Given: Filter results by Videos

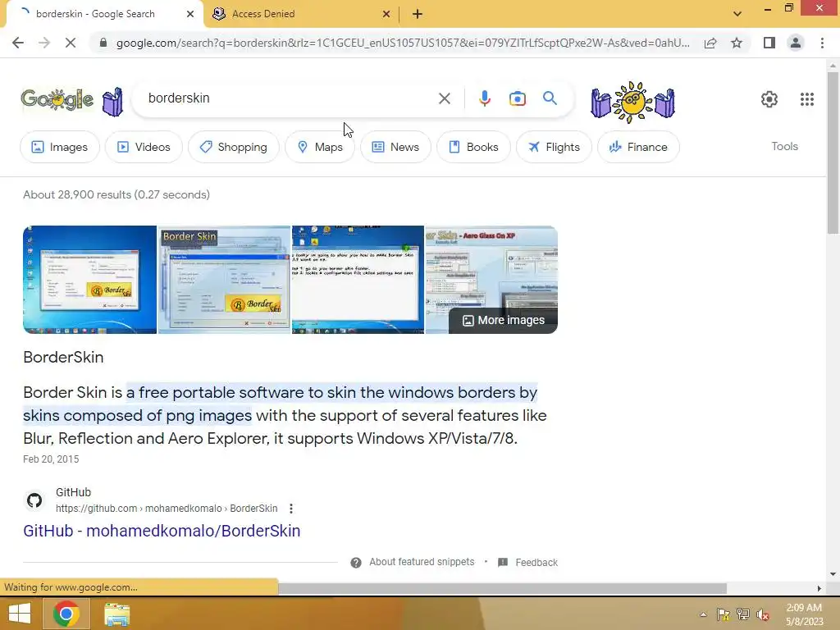Looking at the screenshot, I should coord(144,147).
